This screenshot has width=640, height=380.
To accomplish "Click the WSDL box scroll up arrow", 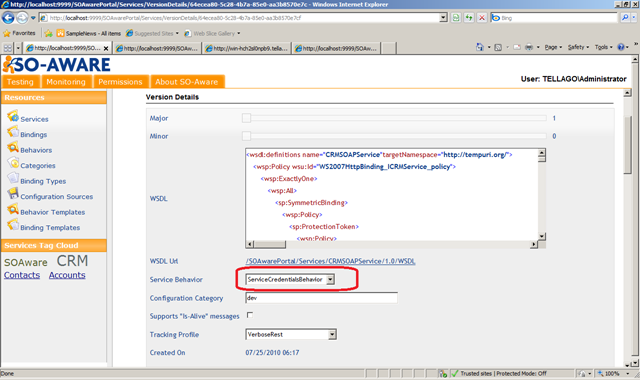I will click(x=542, y=153).
